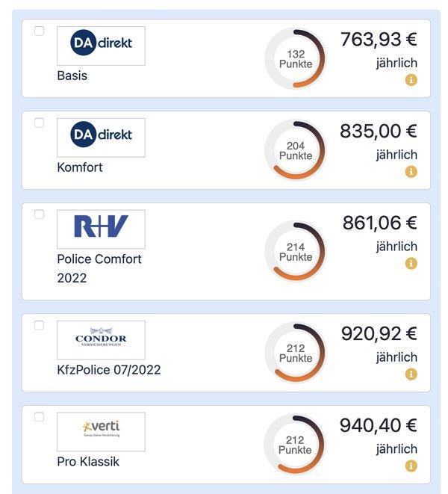Image resolution: width=448 pixels, height=494 pixels.
Task: Select the Condor KfzPolice 07/2022 checkbox
Action: tap(39, 325)
